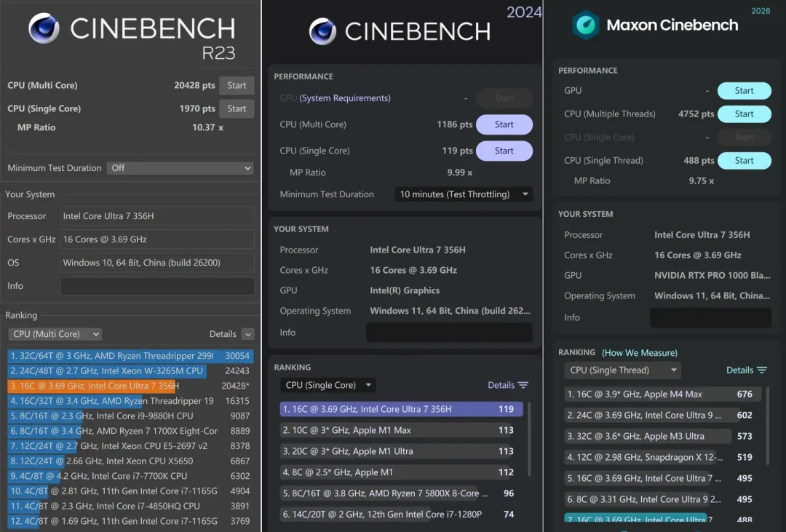This screenshot has width=786, height=532.
Task: Click R23 OS field Windows 10, 64 Bit
Action: (157, 263)
